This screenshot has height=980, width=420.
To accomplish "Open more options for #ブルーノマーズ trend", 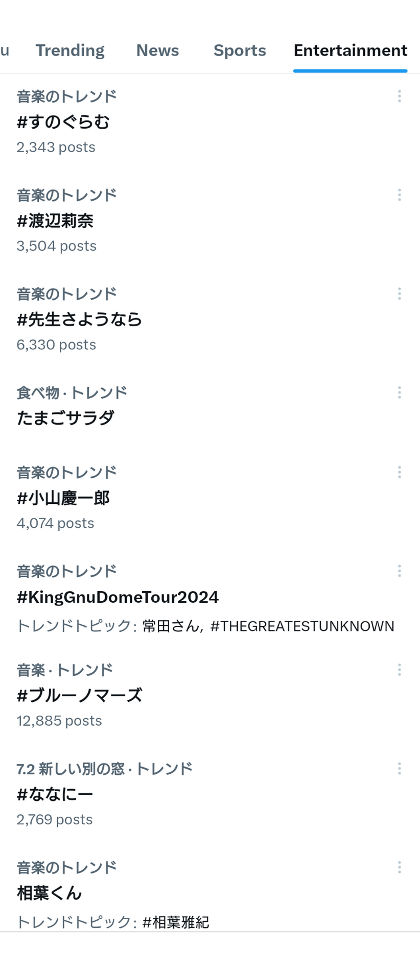I will pos(399,670).
